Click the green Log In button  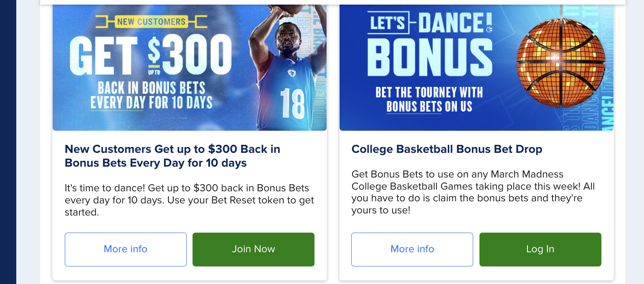tap(540, 249)
